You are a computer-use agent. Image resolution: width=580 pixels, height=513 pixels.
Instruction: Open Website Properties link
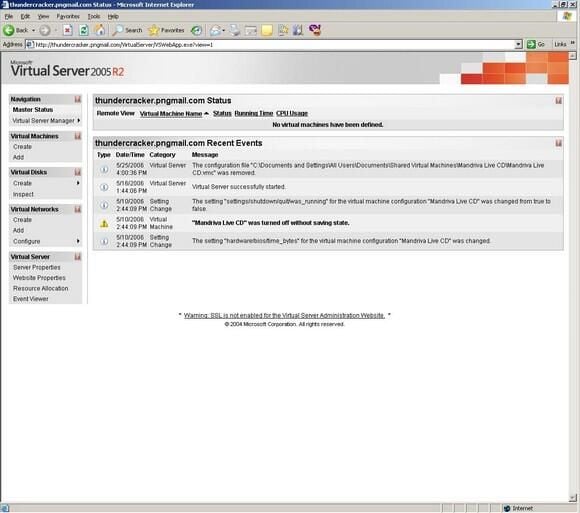(39, 278)
